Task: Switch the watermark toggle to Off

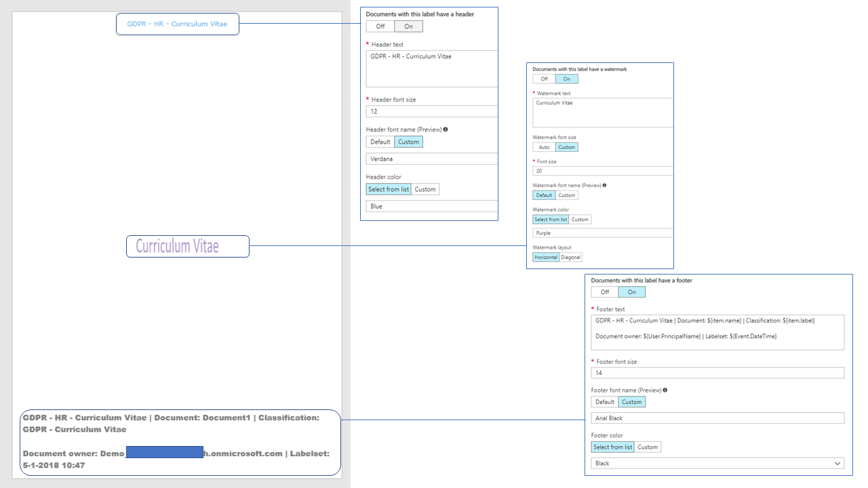Action: coord(544,79)
